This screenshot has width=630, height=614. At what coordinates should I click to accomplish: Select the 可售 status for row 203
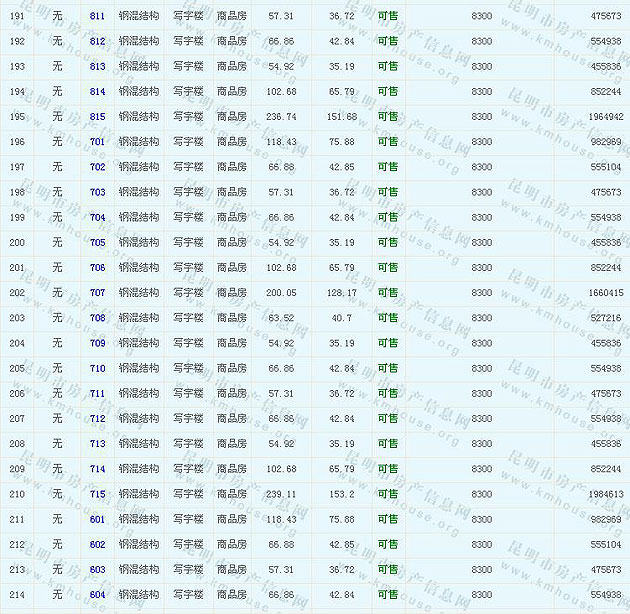(x=387, y=318)
